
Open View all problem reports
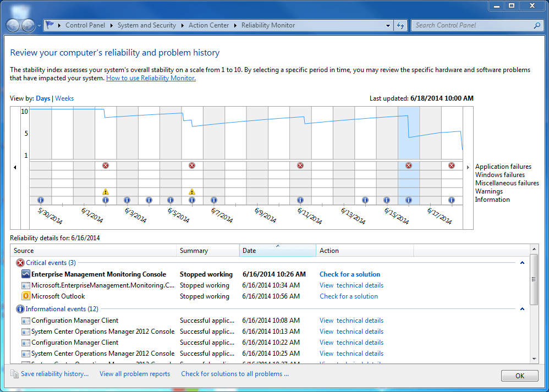pyautogui.click(x=135, y=374)
